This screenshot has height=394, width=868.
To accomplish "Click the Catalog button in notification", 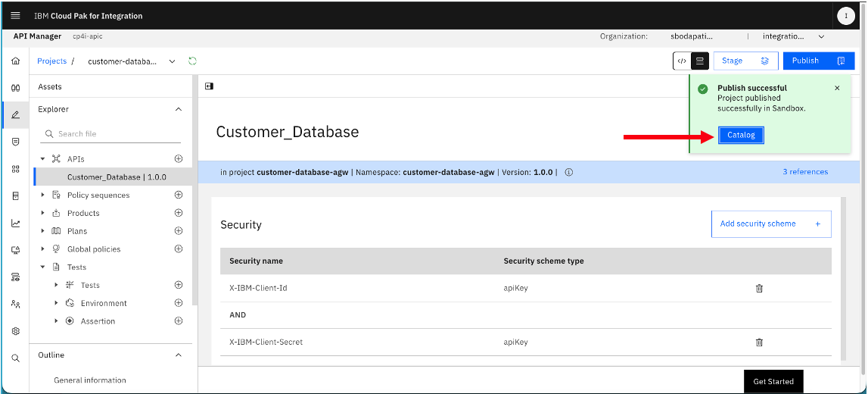I will click(741, 135).
